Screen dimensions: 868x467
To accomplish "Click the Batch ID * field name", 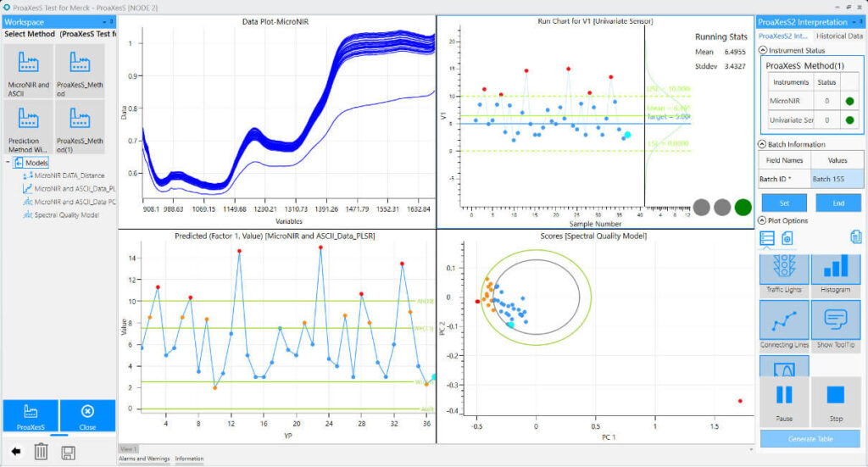I will (784, 179).
